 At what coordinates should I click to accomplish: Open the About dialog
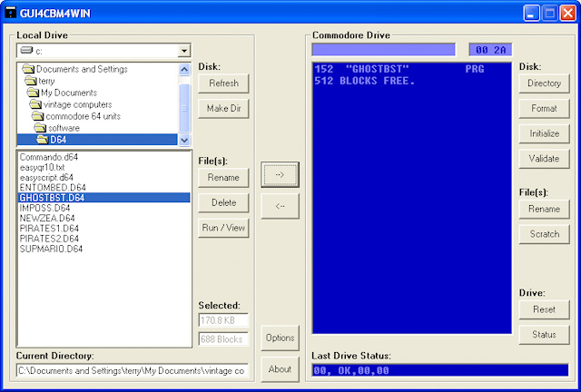[281, 369]
